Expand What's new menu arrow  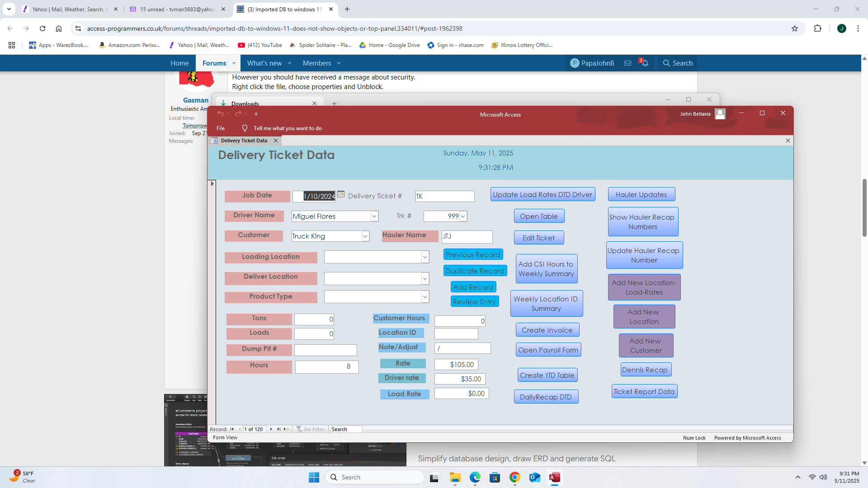click(x=290, y=63)
